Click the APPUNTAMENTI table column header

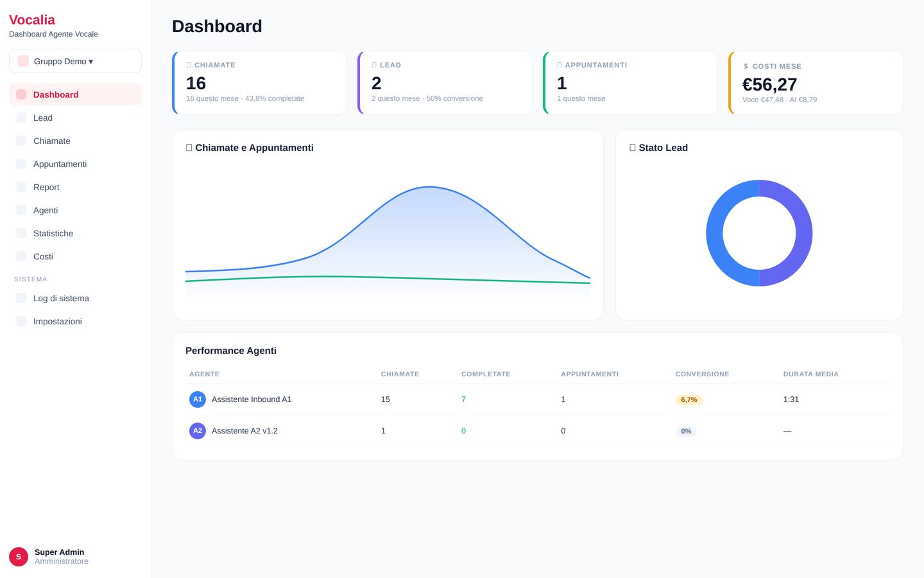tap(590, 374)
